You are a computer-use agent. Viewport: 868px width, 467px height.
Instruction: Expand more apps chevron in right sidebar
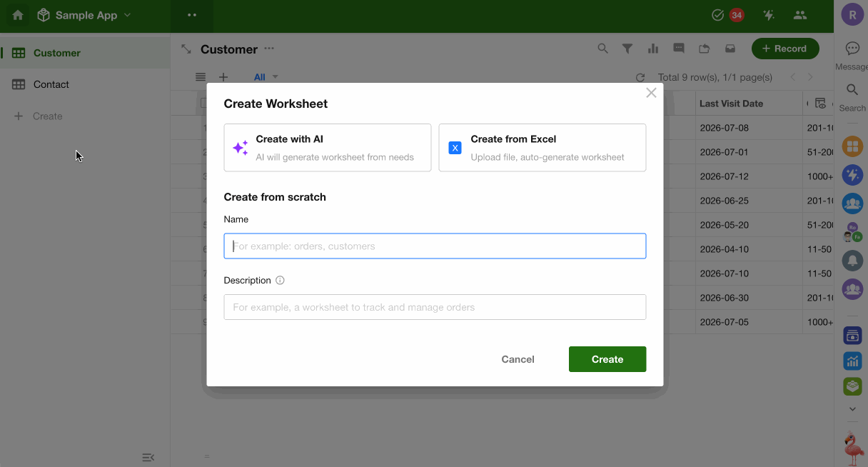(x=852, y=409)
